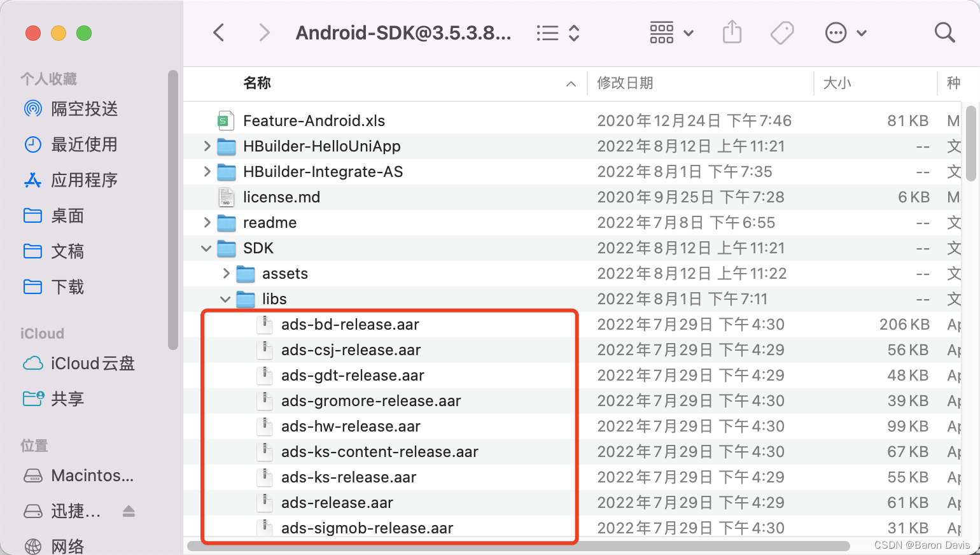Click the 206 KB size cell
The image size is (980, 555).
click(904, 325)
